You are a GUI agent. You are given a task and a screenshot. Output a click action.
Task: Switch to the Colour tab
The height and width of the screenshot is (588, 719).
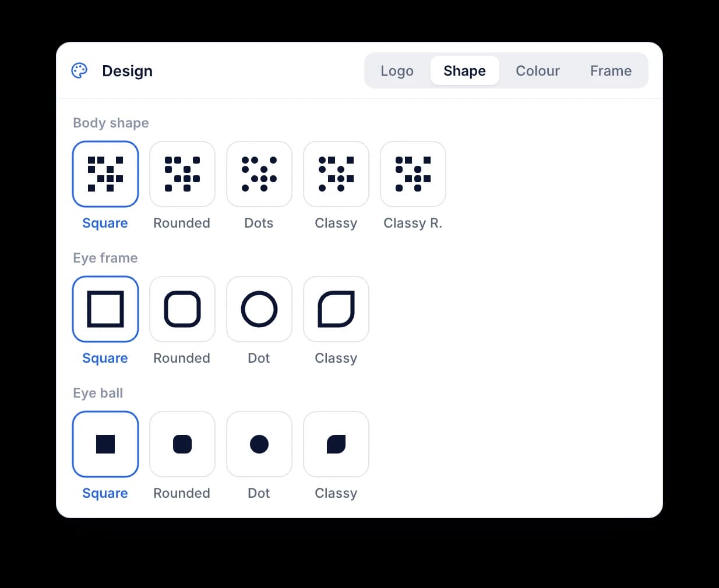click(x=538, y=70)
